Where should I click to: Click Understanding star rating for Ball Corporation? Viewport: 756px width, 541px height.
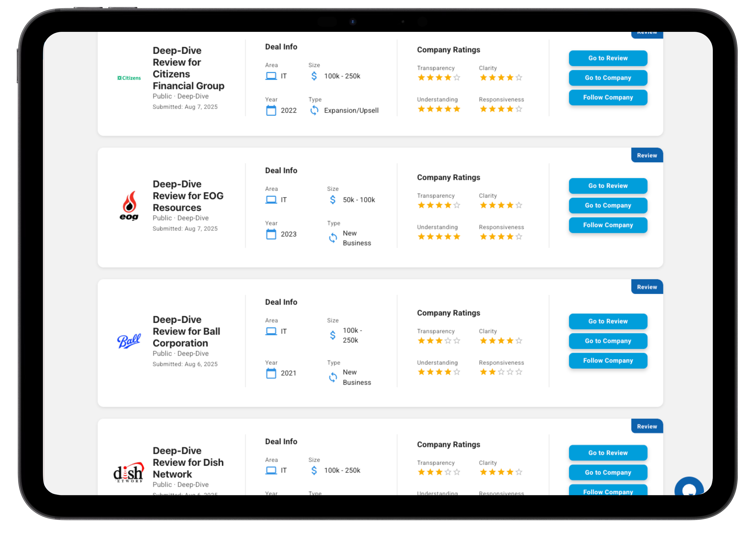coord(439,372)
